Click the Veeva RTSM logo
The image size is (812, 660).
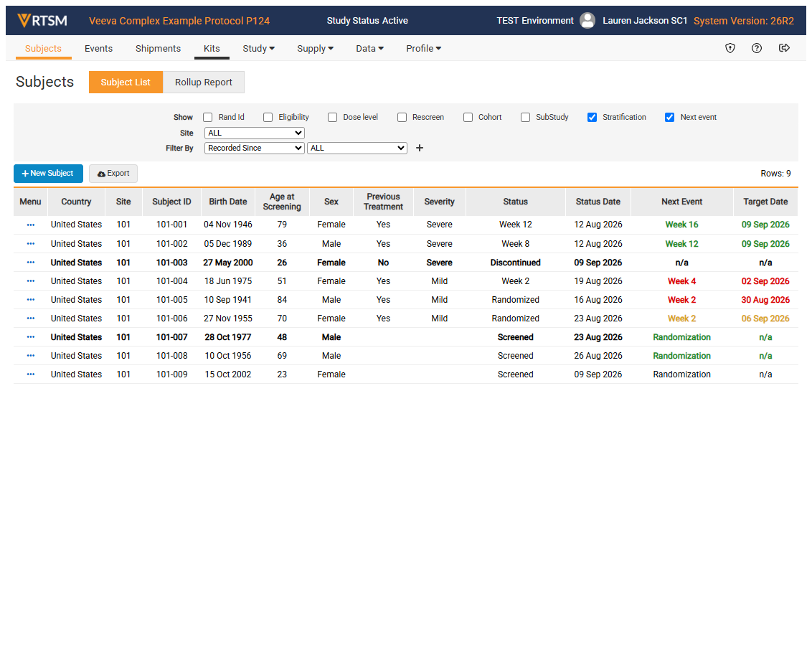[42, 20]
